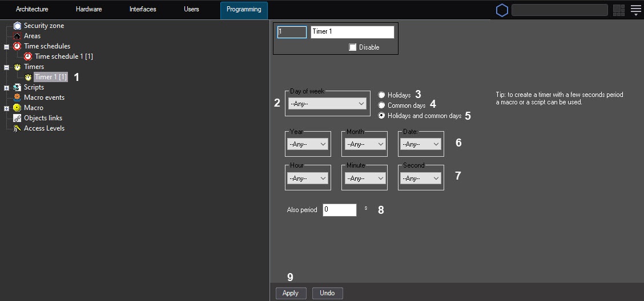This screenshot has width=644, height=301.
Task: Expand the Macro tree node
Action: pos(7,108)
